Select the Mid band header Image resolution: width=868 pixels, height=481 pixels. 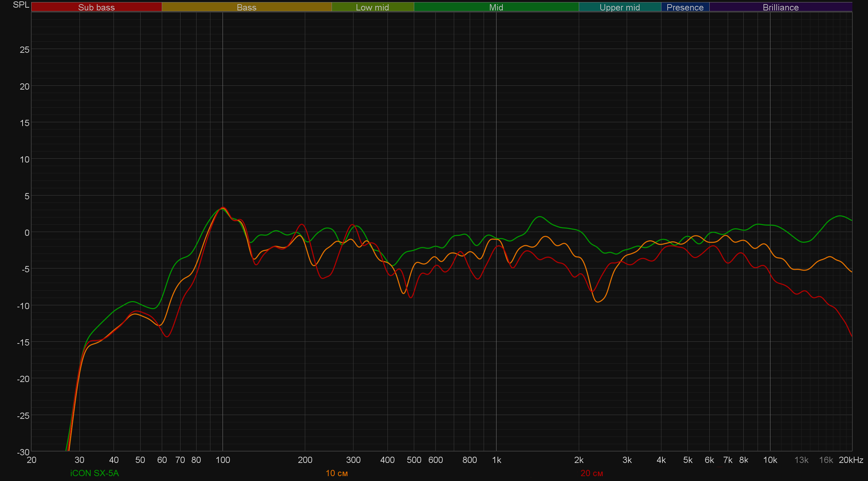pyautogui.click(x=496, y=7)
